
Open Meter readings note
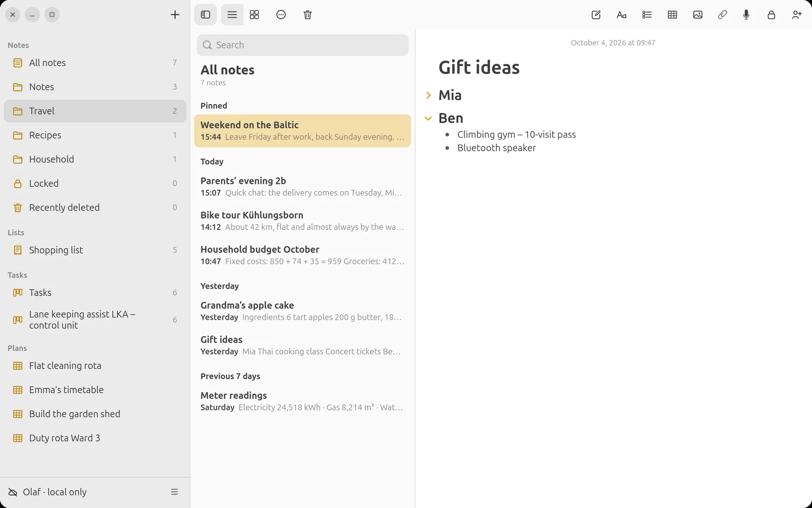302,401
